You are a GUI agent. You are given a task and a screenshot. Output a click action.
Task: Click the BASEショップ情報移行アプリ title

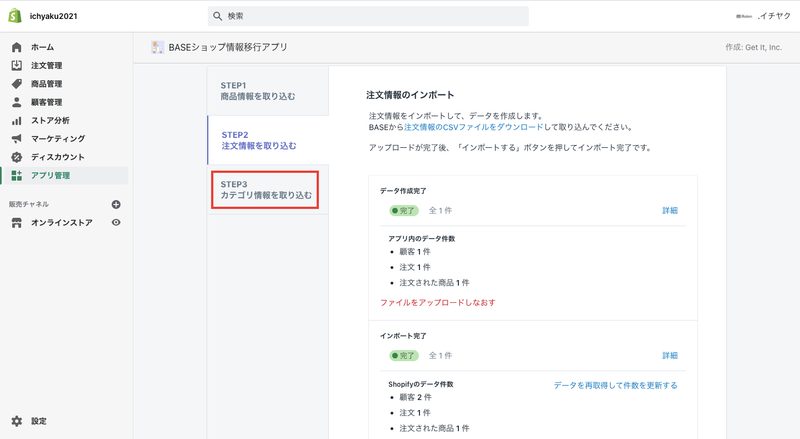click(228, 47)
